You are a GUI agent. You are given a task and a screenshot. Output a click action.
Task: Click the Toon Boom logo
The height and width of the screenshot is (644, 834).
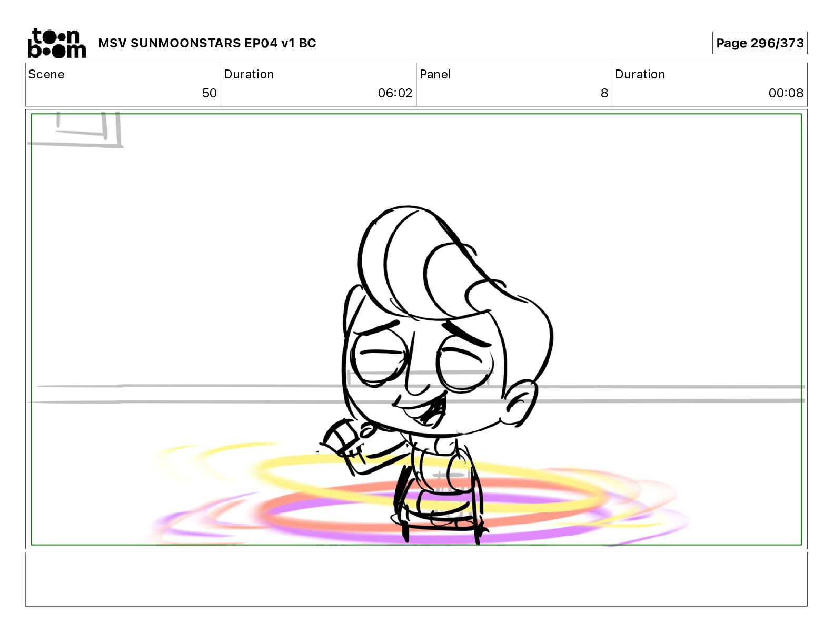click(57, 43)
